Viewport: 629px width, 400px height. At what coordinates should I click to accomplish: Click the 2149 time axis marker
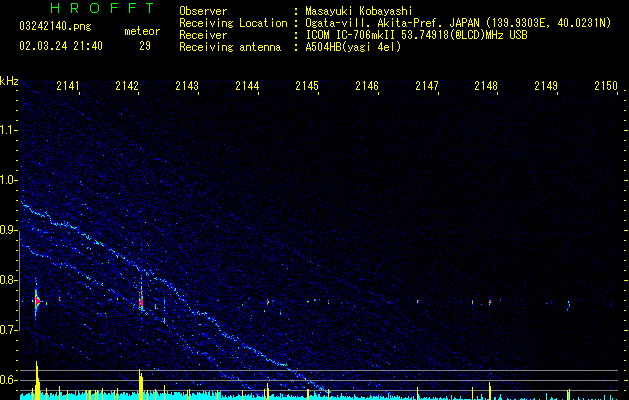click(546, 86)
